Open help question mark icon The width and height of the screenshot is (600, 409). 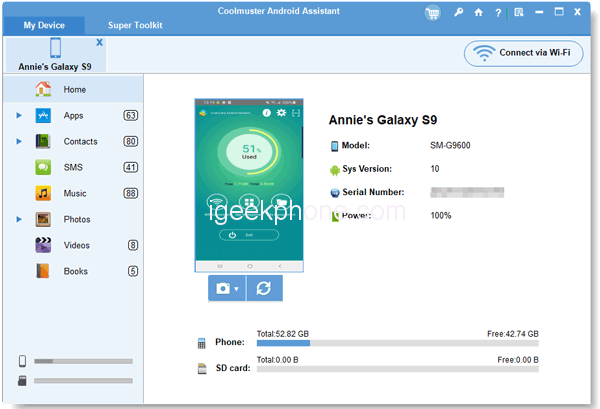[x=498, y=13]
